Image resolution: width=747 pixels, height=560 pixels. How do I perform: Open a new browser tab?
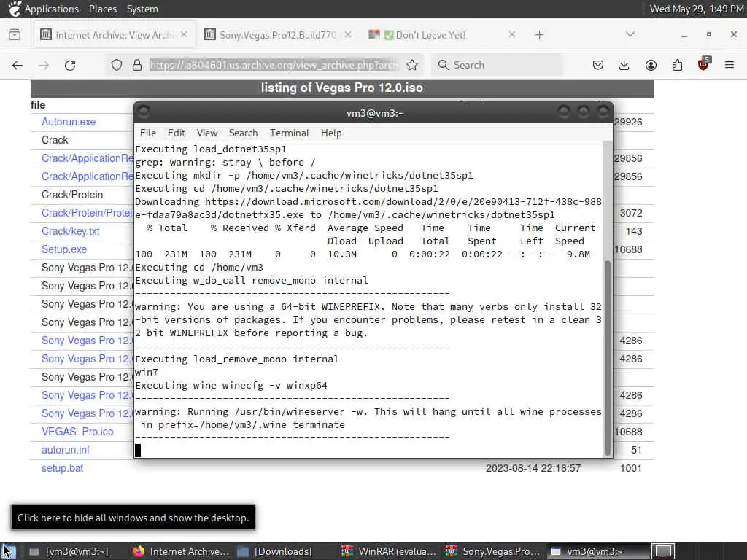tap(539, 35)
